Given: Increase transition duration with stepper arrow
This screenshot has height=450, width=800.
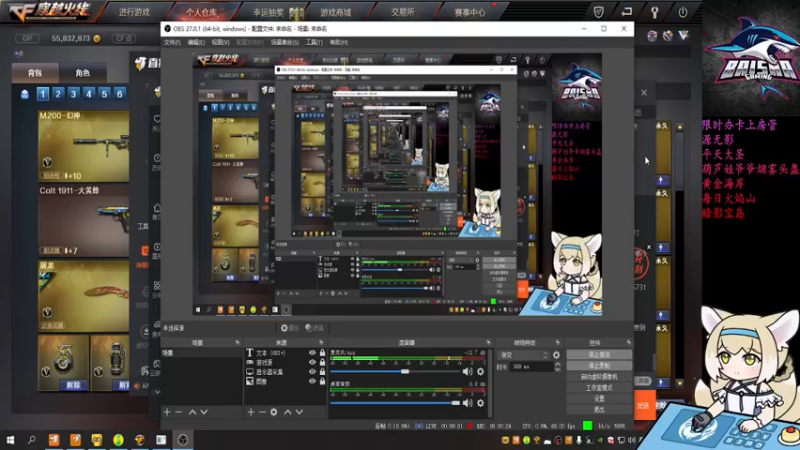Looking at the screenshot, I should click(x=557, y=364).
